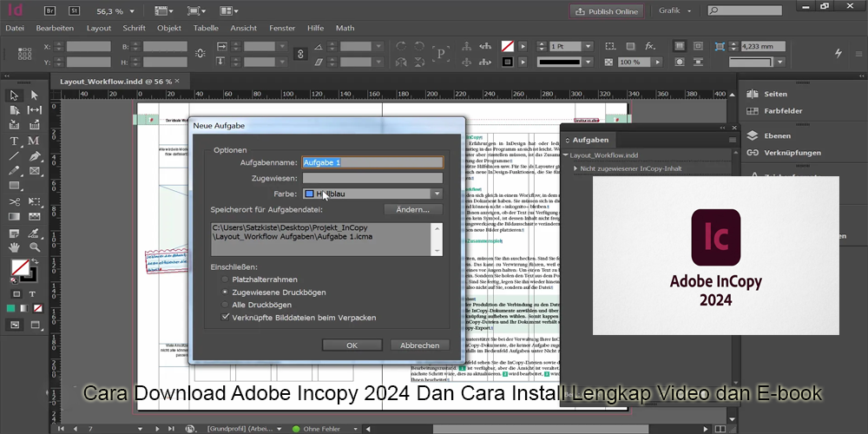This screenshot has height=434, width=868.
Task: Click the Apply Color green swatch
Action: pos(11,308)
